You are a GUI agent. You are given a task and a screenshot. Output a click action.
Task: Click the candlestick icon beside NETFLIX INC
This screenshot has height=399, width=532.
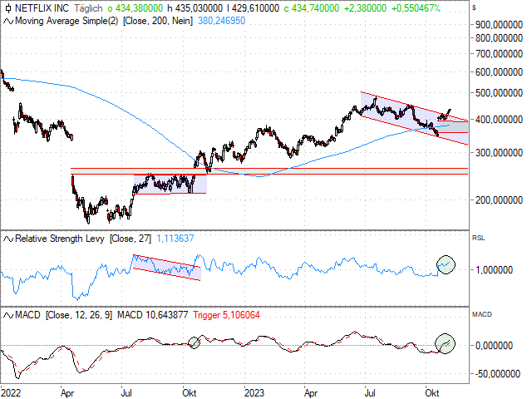coord(8,7)
